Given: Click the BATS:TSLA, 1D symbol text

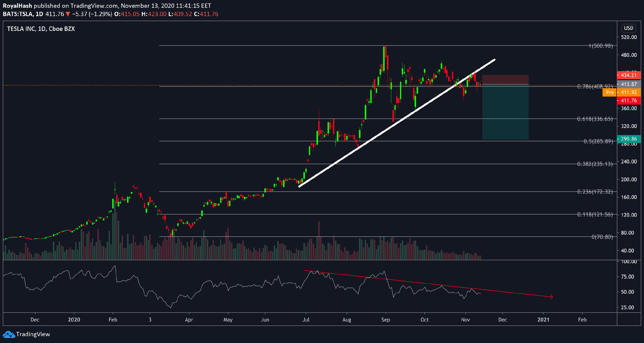Looking at the screenshot, I should 23,14.
